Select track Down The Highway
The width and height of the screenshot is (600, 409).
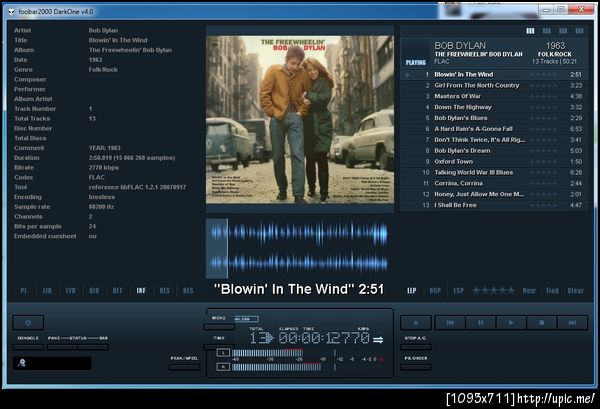(494, 108)
